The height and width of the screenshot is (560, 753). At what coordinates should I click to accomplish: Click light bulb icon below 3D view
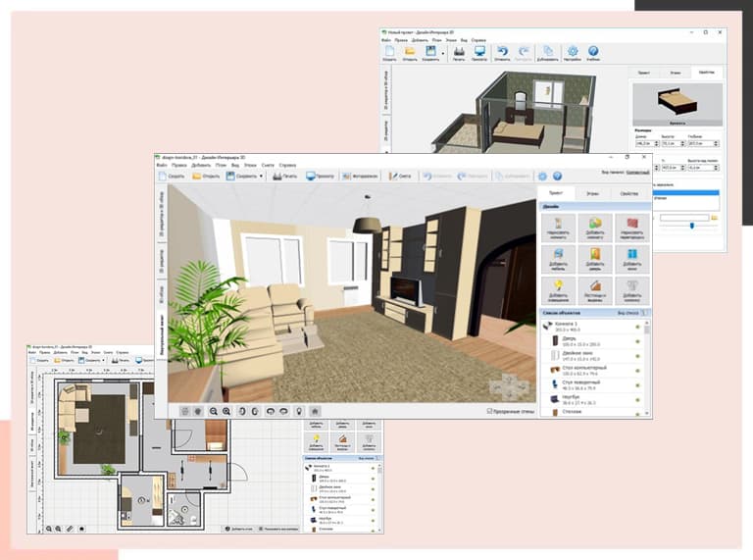coord(299,411)
